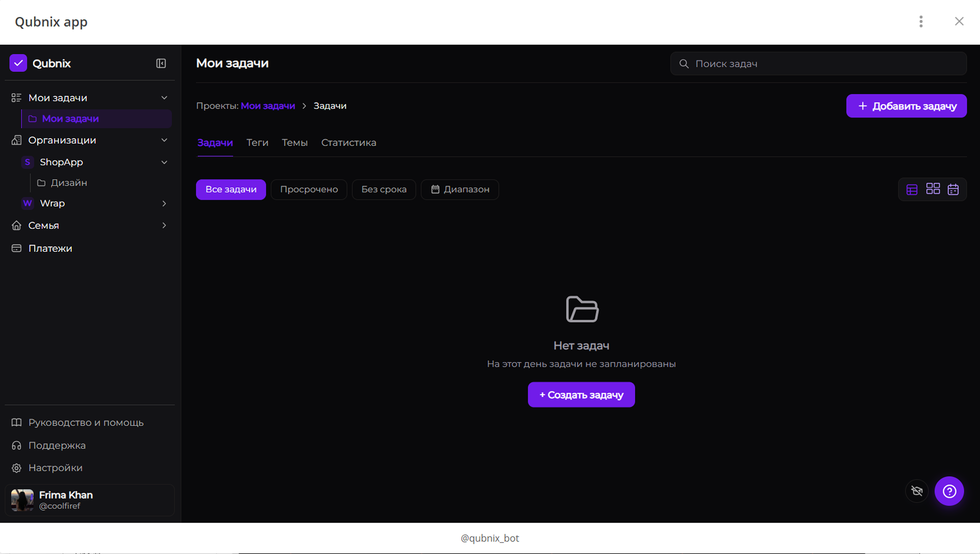
Task: Switch to the Теги tab
Action: point(257,143)
